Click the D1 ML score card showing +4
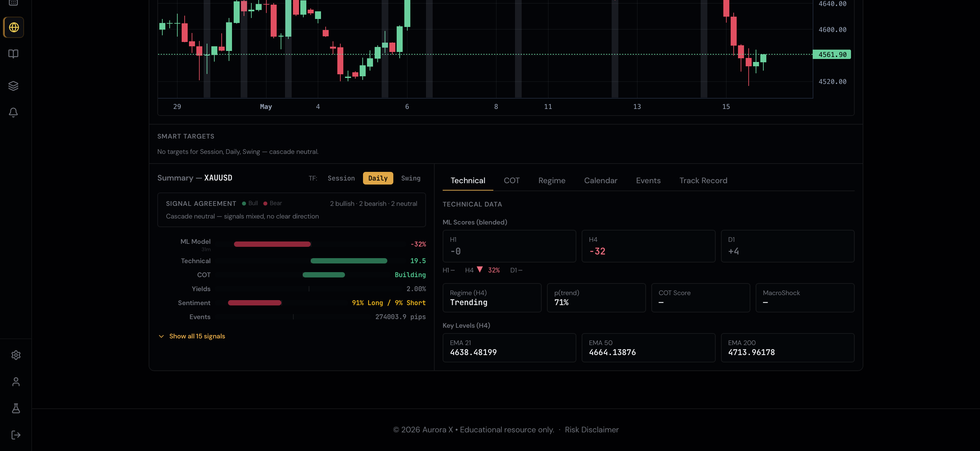Viewport: 980px width, 451px height. pyautogui.click(x=787, y=246)
